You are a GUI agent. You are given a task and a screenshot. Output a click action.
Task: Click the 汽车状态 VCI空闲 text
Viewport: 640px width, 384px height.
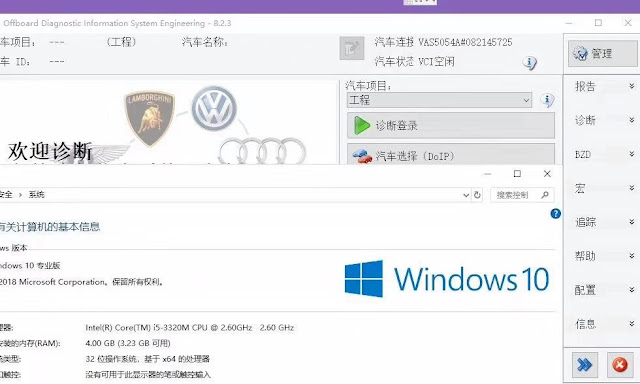414,62
